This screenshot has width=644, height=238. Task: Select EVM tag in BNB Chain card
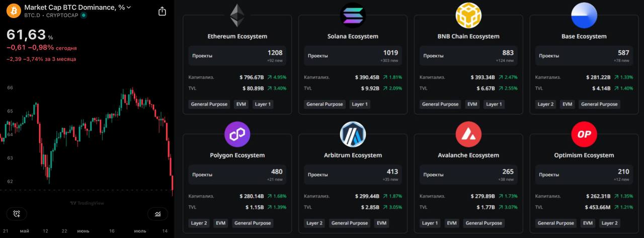point(472,104)
